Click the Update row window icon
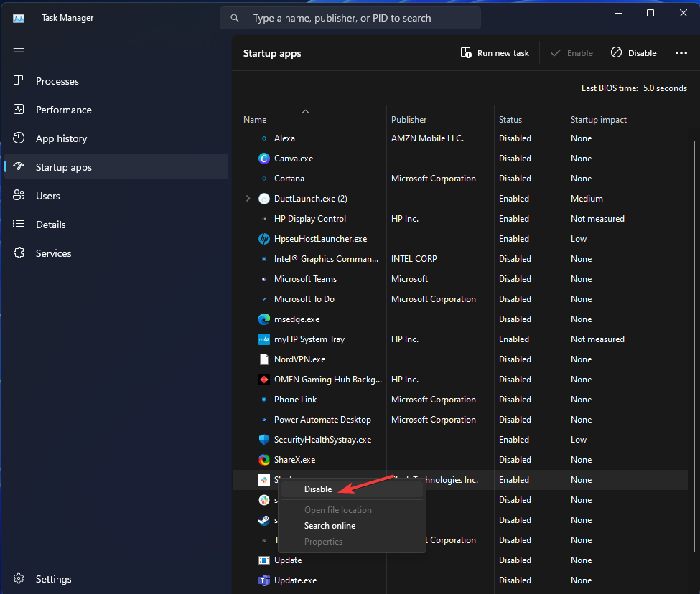 point(264,560)
